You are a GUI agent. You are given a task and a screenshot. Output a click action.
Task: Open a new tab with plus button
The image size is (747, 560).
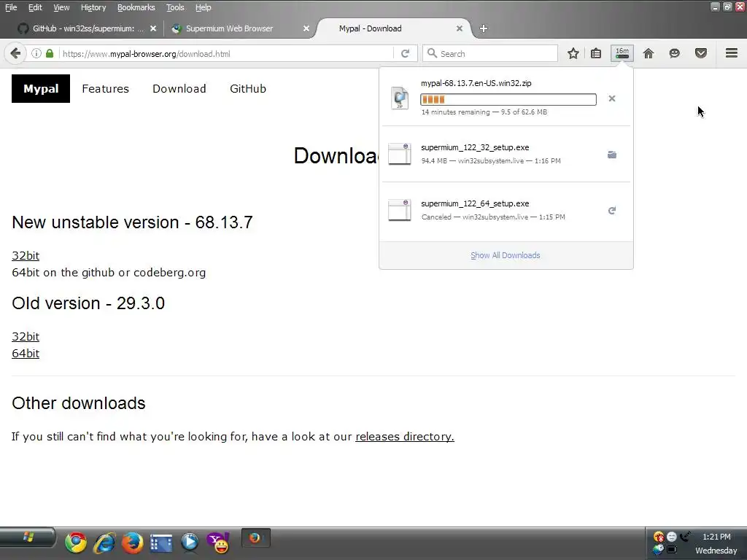coord(484,28)
